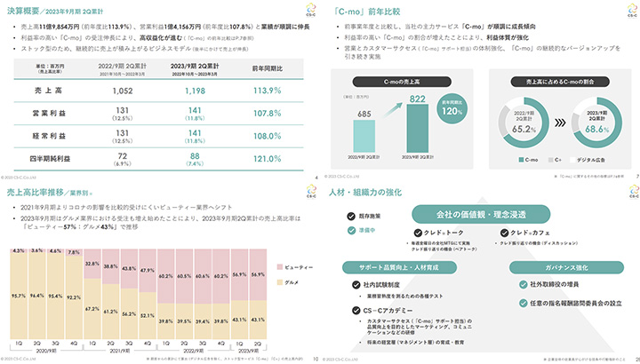The height and width of the screenshot is (364, 640).
Task: Click the check beside 任意の指名報酬諮問委員会の設立
Action: pos(523,303)
